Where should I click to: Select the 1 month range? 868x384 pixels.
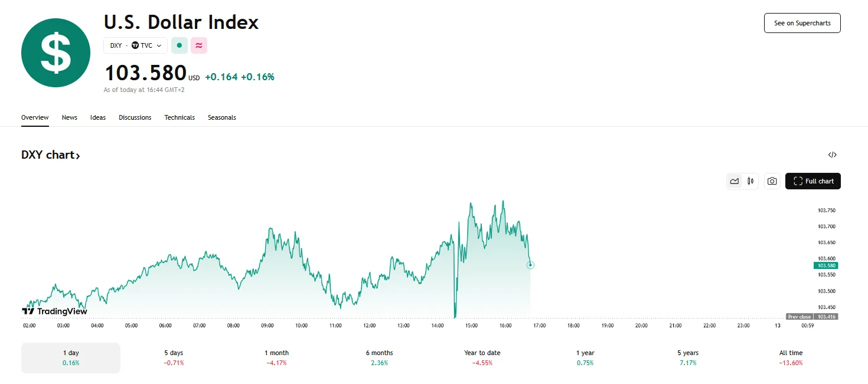pos(276,357)
